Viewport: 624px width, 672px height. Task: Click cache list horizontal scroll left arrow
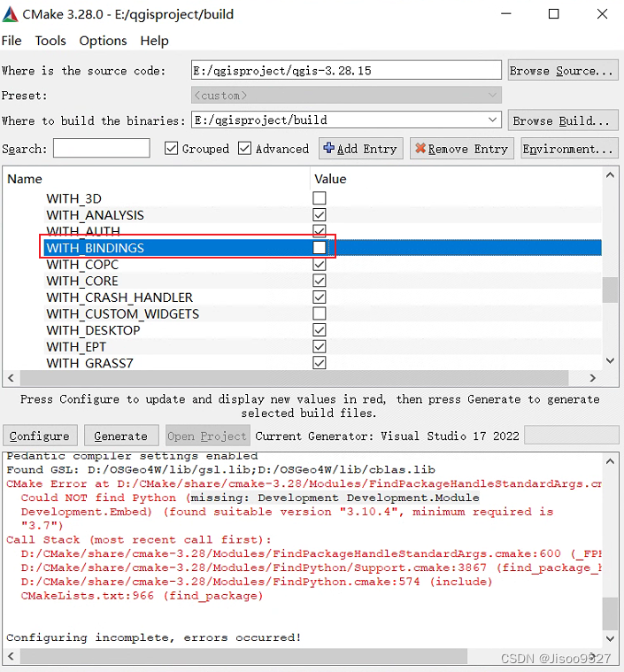click(12, 378)
